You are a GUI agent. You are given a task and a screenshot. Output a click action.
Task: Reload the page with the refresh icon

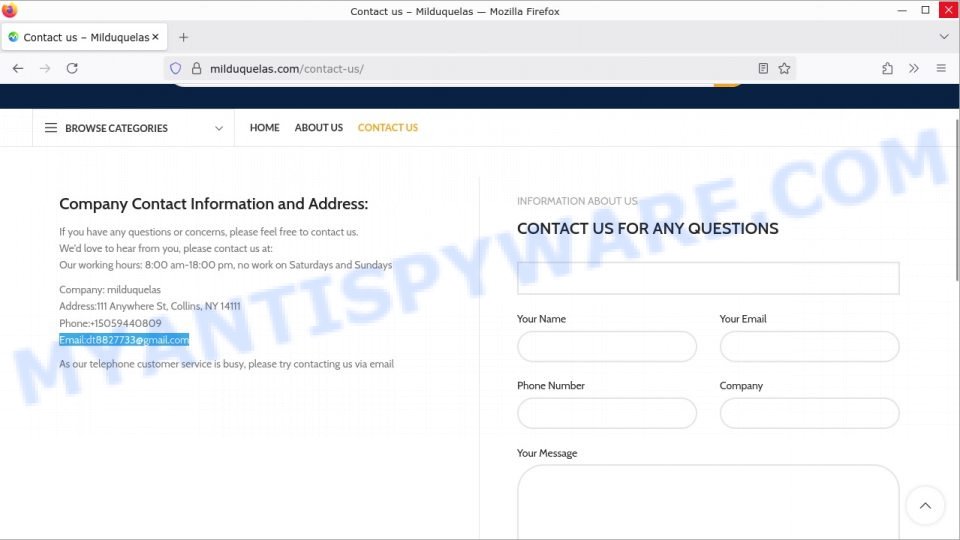pyautogui.click(x=72, y=68)
